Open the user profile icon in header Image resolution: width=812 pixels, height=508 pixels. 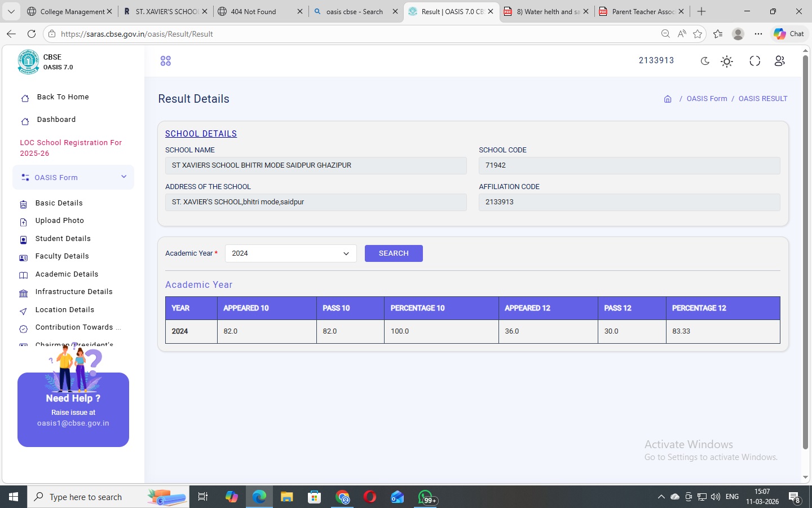tap(779, 61)
